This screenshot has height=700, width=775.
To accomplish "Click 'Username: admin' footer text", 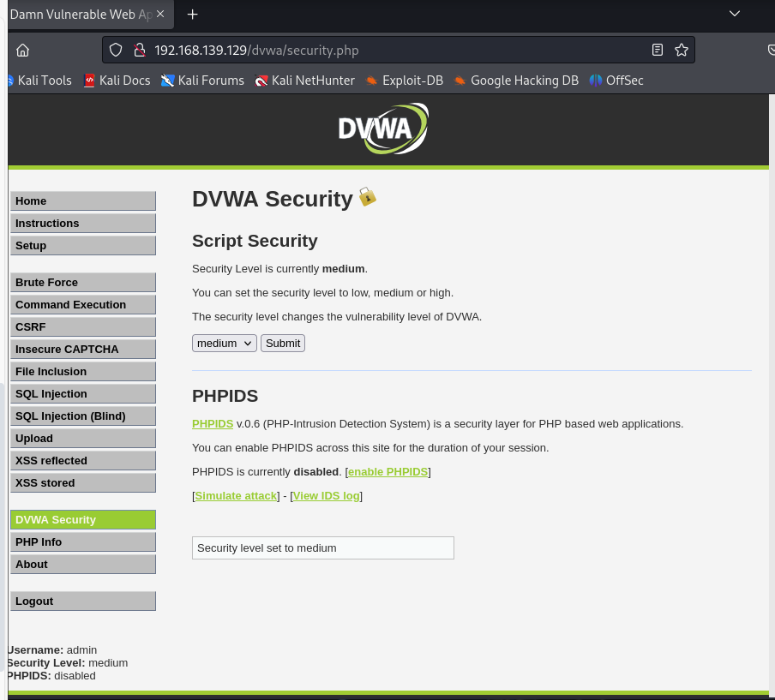I will 52,650.
